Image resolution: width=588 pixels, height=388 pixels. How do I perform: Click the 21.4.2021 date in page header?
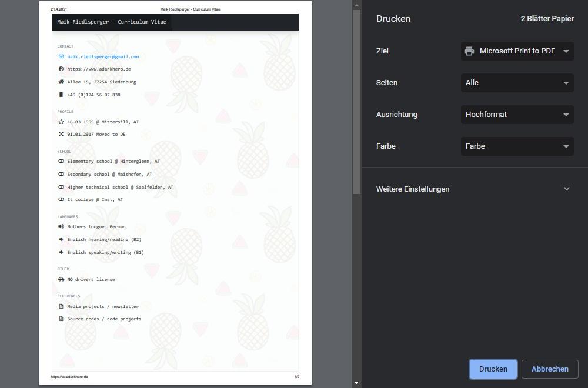[x=59, y=9]
